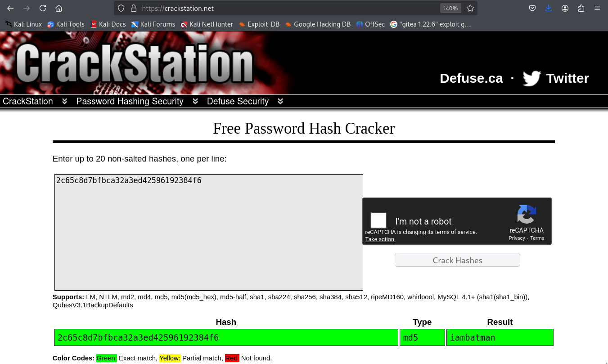The width and height of the screenshot is (608, 364).
Task: Check the I'm not a robot box
Action: coord(378,220)
